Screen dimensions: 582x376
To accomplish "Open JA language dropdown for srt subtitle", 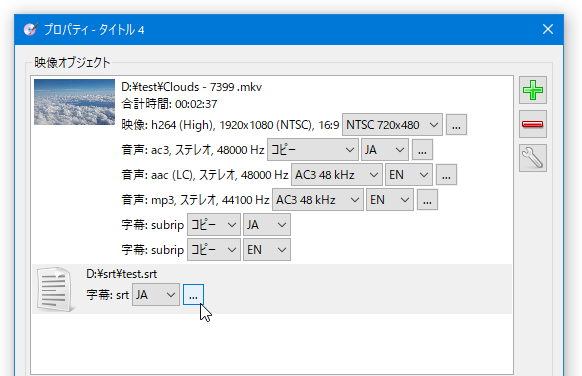I will [x=156, y=295].
